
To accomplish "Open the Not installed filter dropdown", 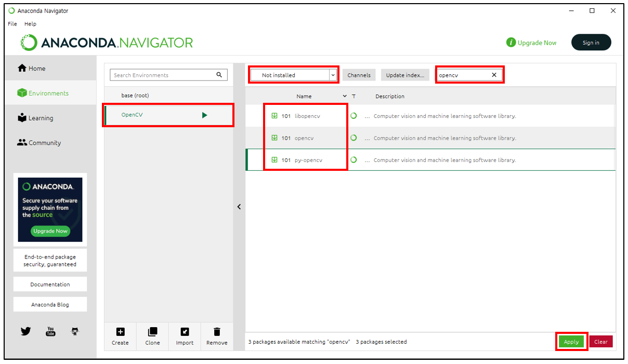I will (294, 75).
